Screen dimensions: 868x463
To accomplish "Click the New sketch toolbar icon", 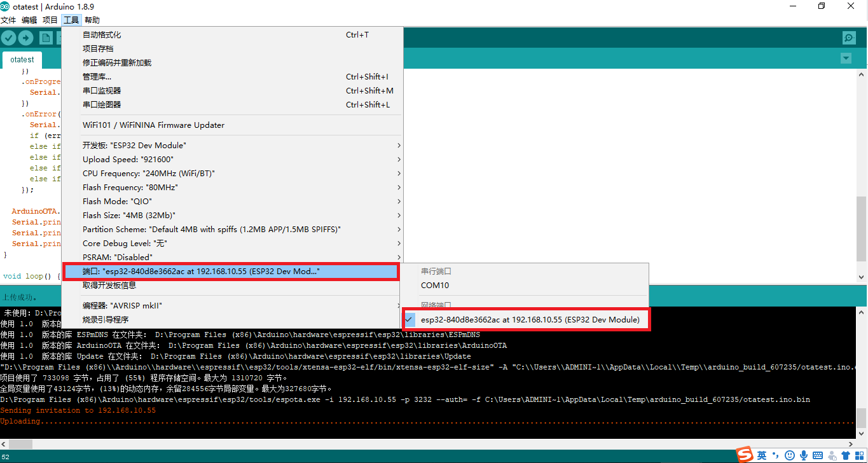I will pos(46,38).
